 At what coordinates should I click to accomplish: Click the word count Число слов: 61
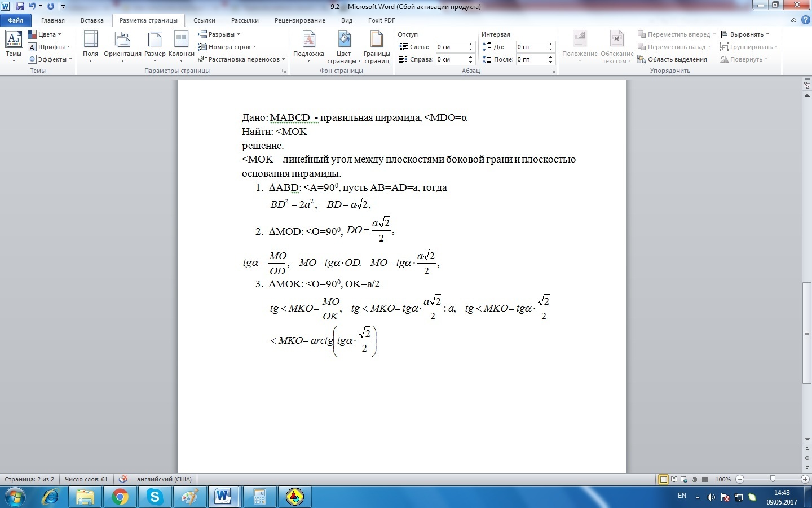[x=86, y=479]
